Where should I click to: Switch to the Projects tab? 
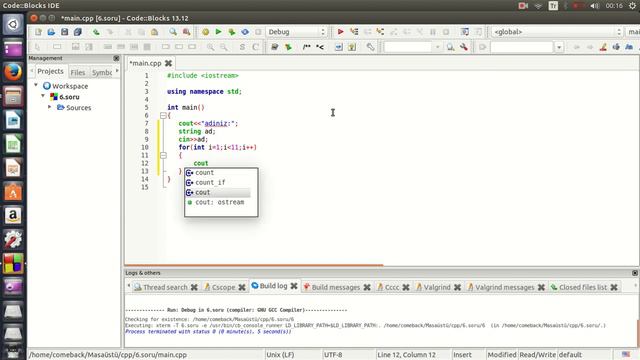pyautogui.click(x=50, y=71)
